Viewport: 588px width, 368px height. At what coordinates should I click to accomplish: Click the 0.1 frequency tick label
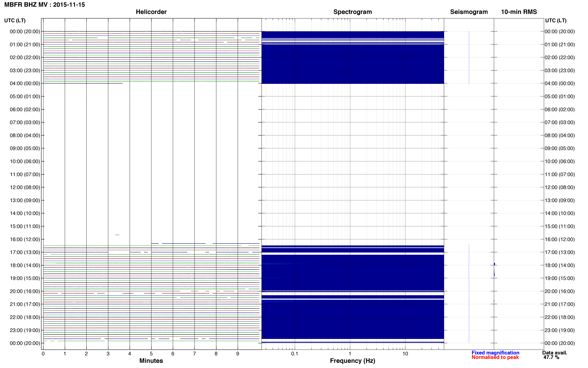[x=295, y=354]
